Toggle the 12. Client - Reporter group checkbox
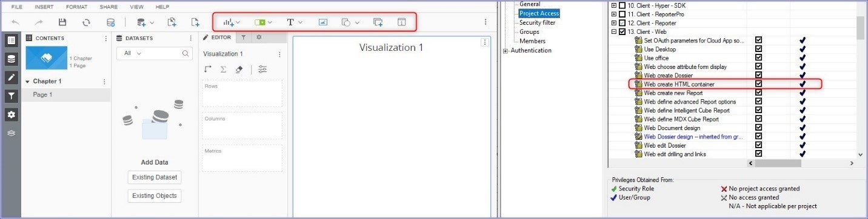868x219 pixels. point(623,23)
